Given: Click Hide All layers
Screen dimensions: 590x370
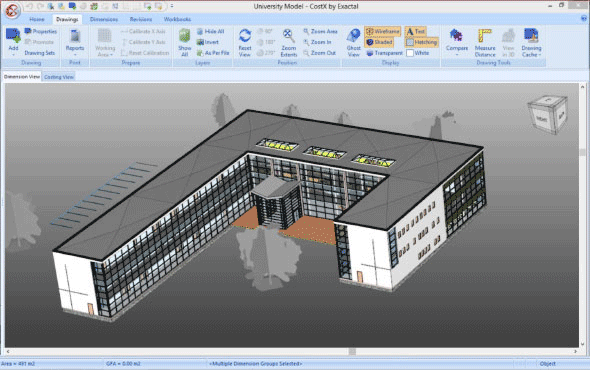Looking at the screenshot, I should (x=210, y=31).
